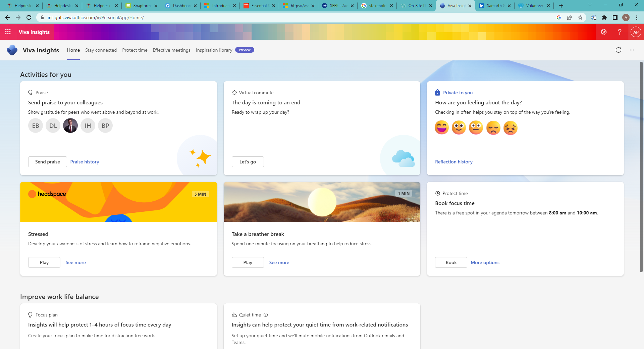Screen dimensions: 644x349
Task: Click the page vertical scrollbar
Action: 641,167
